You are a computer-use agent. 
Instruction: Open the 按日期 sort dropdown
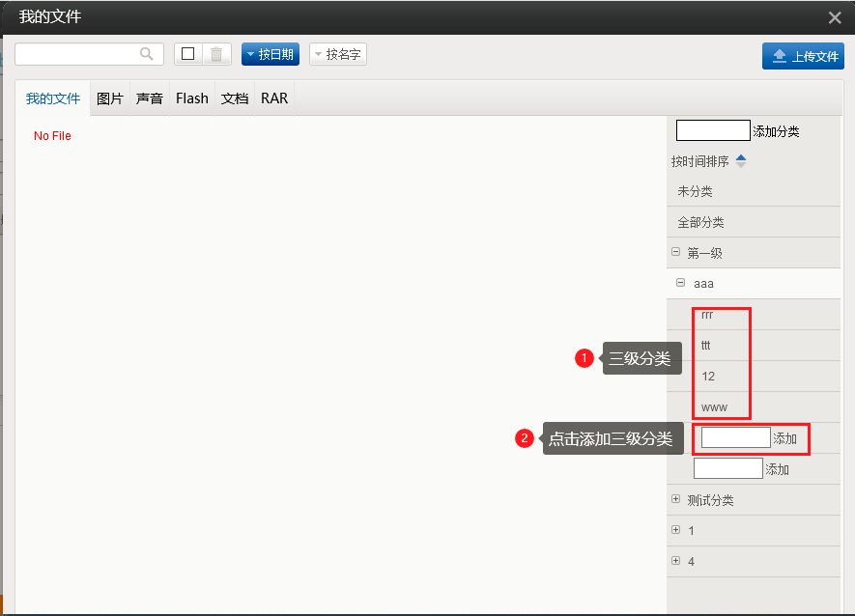pos(271,54)
